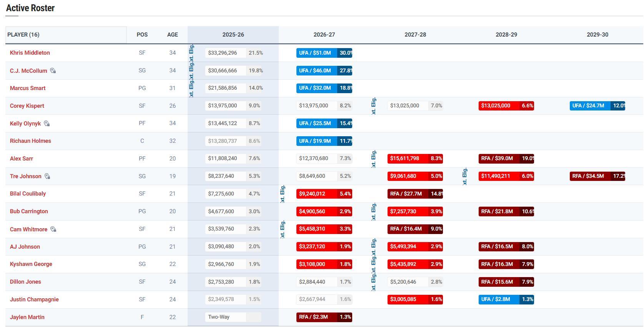Image resolution: width=644 pixels, height=331 pixels.
Task: Click Alex Sarr's RFA / $39.0M badge
Action: pyautogui.click(x=498, y=159)
